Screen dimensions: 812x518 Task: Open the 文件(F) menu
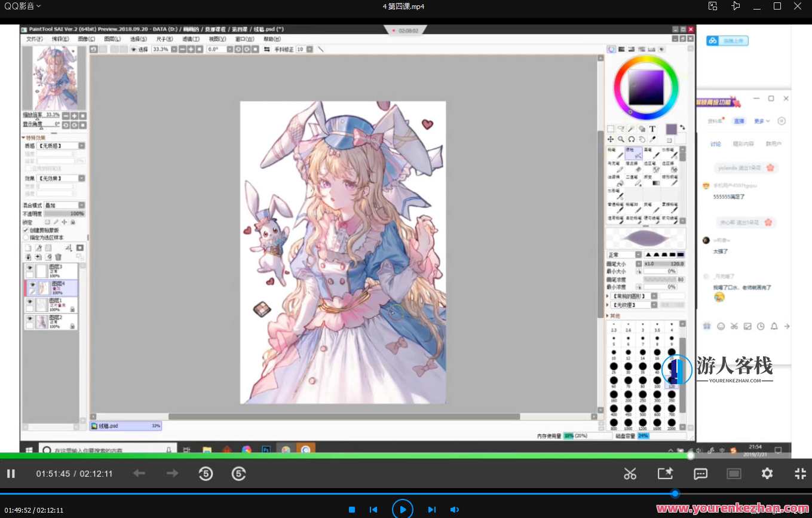(x=34, y=39)
